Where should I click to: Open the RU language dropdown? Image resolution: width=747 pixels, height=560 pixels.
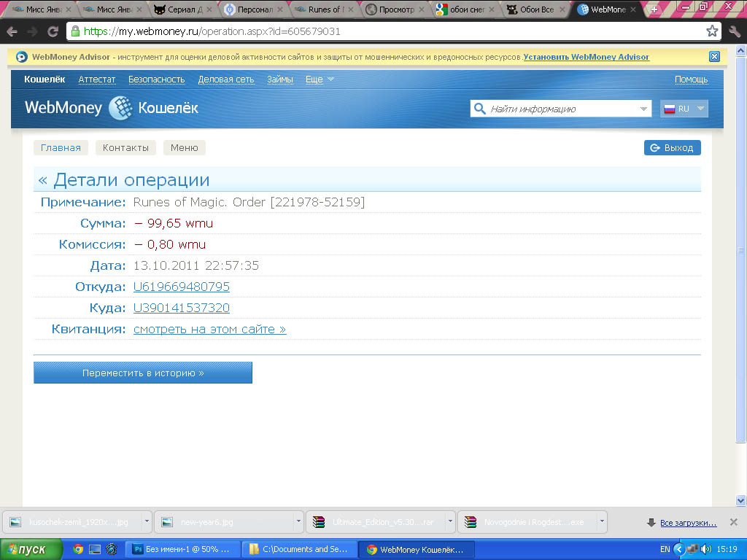684,109
